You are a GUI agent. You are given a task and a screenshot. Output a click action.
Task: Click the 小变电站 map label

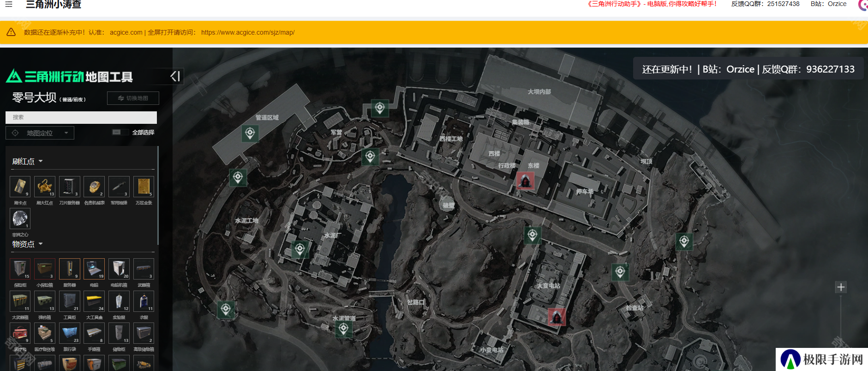tap(491, 350)
